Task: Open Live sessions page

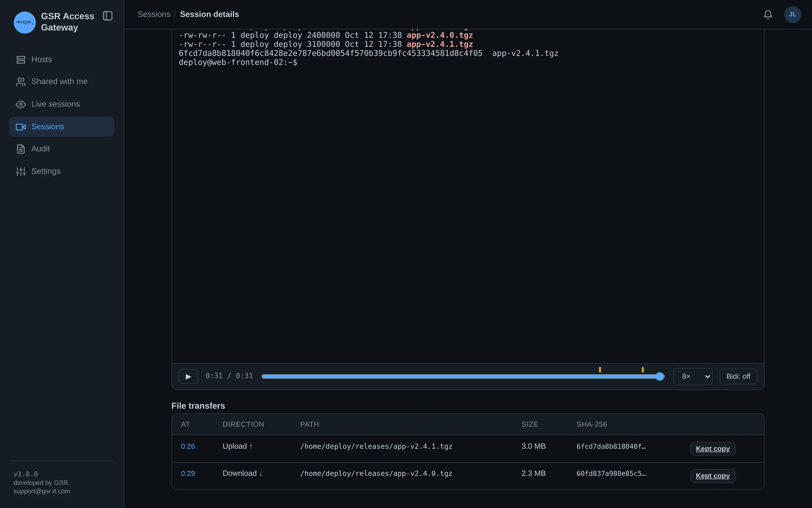Action: pos(62,104)
